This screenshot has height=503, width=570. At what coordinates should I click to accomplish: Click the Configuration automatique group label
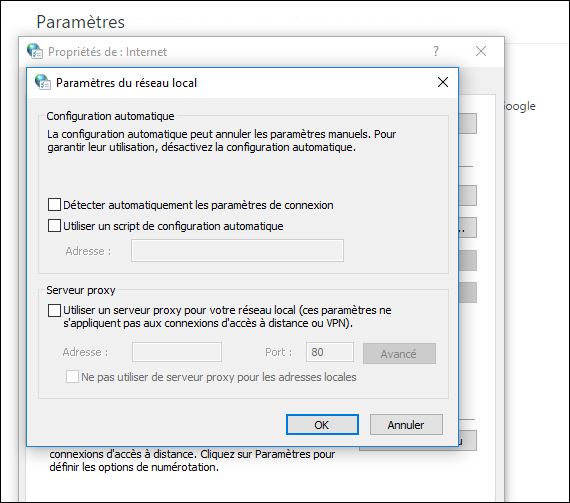110,116
